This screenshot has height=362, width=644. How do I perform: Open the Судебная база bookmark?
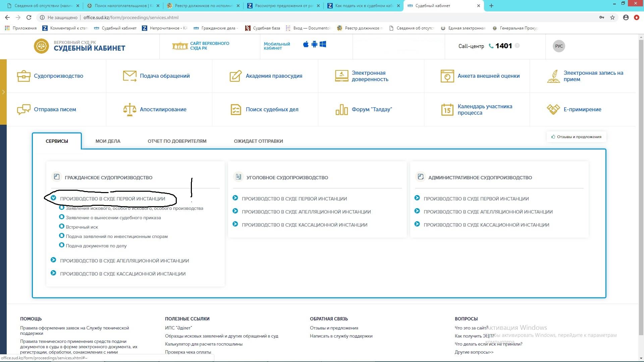pyautogui.click(x=262, y=28)
